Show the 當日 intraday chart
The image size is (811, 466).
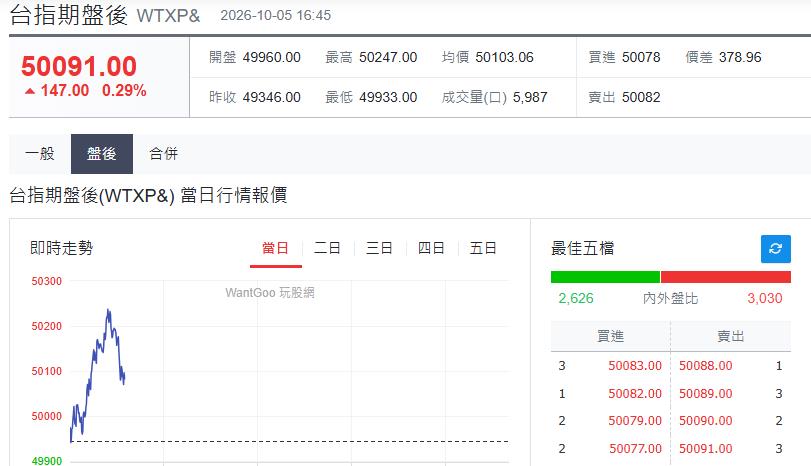coord(275,248)
